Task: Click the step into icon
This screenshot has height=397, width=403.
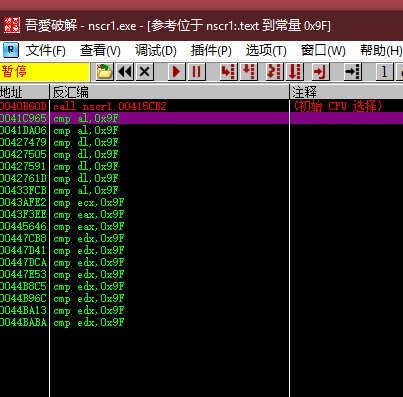Action: [x=229, y=71]
